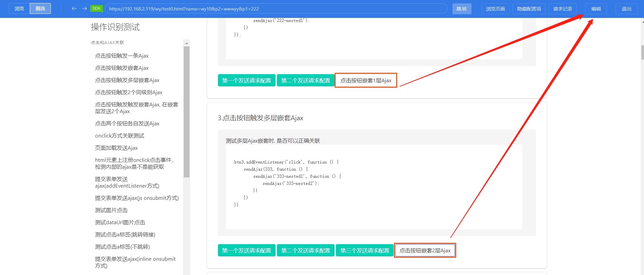Click code line sendAjax('333-nested2')
The height and width of the screenshot is (275, 644).
pos(291,184)
